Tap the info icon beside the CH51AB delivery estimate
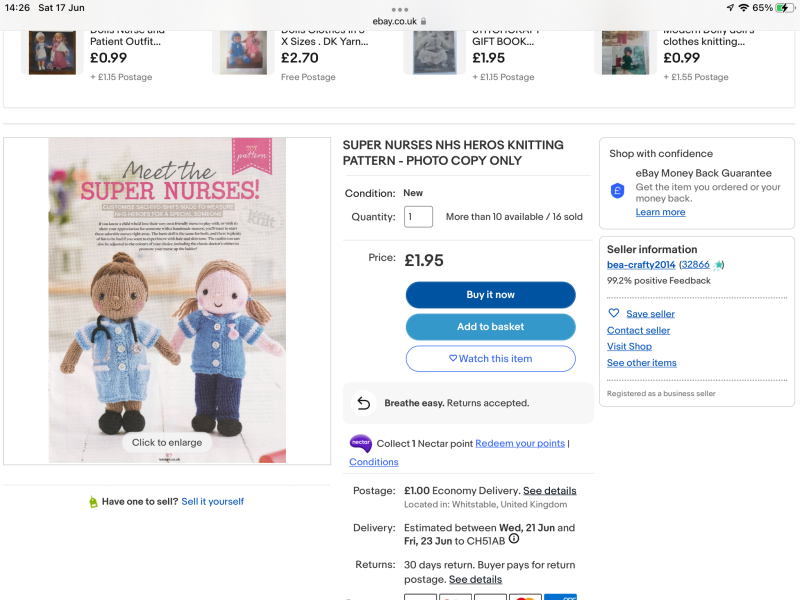Image resolution: width=800 pixels, height=600 pixels. [x=513, y=538]
